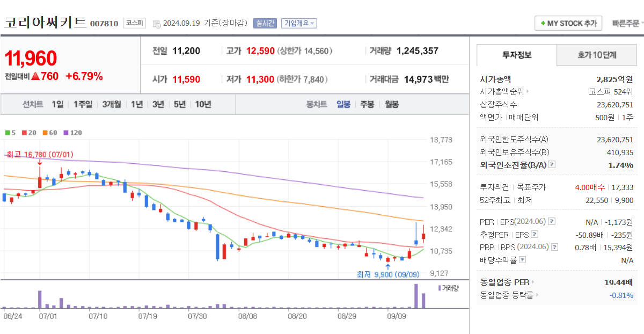644x334 pixels.
Task: Click the red 20-day moving average swatch
Action: click(25, 133)
